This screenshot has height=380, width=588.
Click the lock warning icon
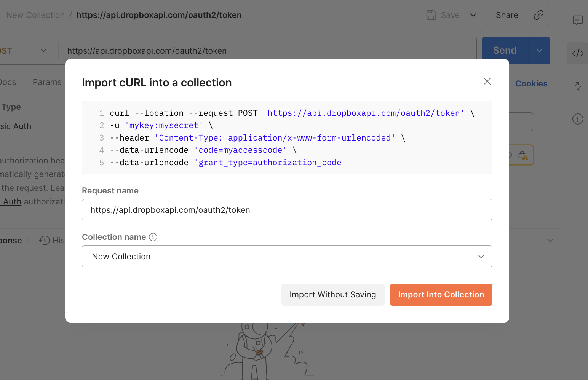coord(523,155)
